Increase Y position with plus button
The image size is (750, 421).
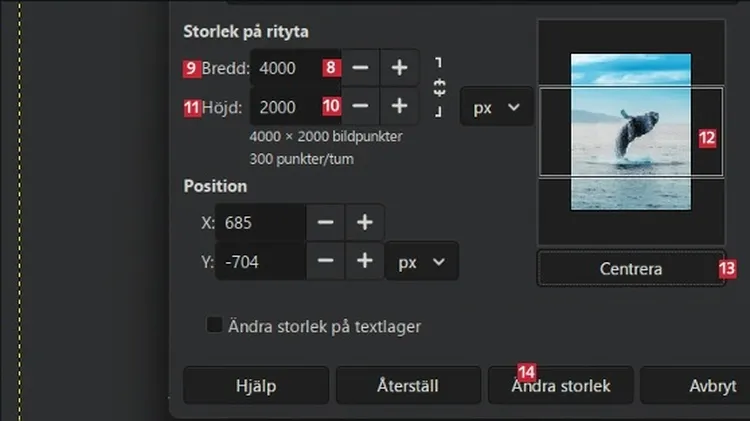364,261
